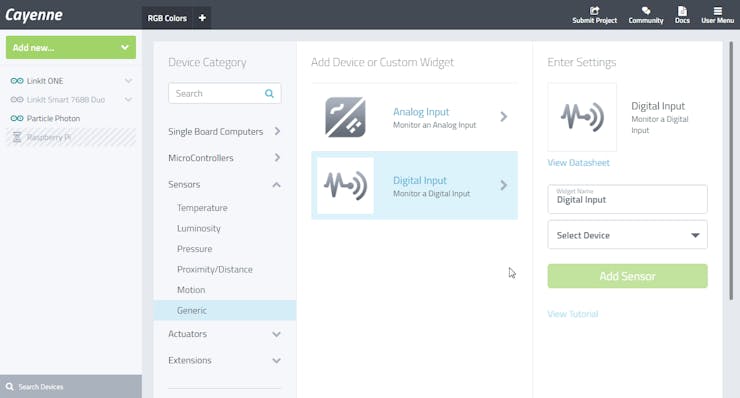Choose the Analog Input link
Viewport: 740px width, 398px height.
[x=421, y=112]
